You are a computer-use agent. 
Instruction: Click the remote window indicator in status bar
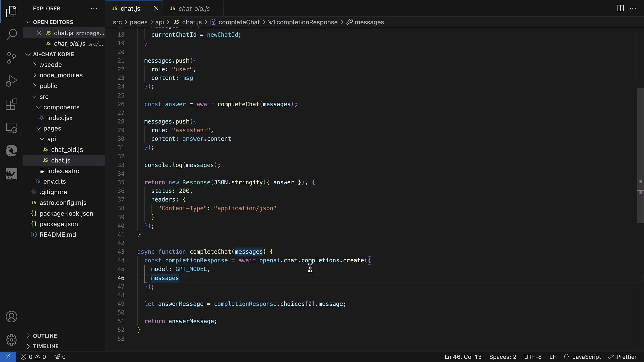8,357
